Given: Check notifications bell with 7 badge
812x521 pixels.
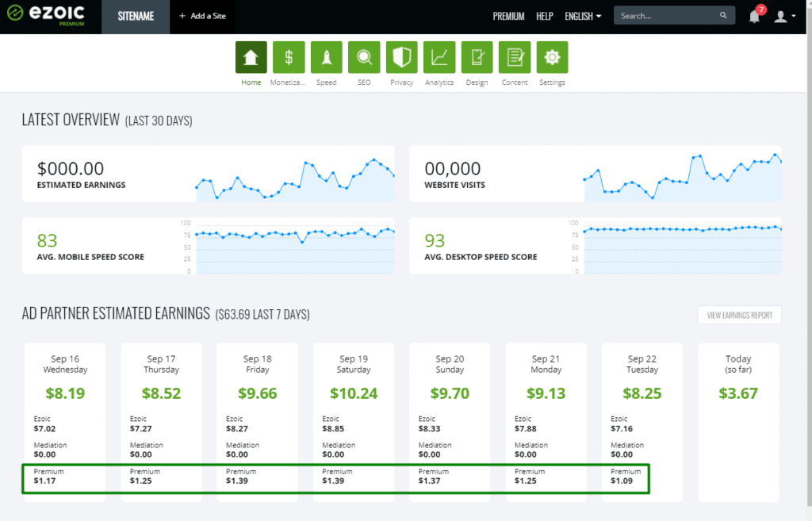Looking at the screenshot, I should [754, 17].
